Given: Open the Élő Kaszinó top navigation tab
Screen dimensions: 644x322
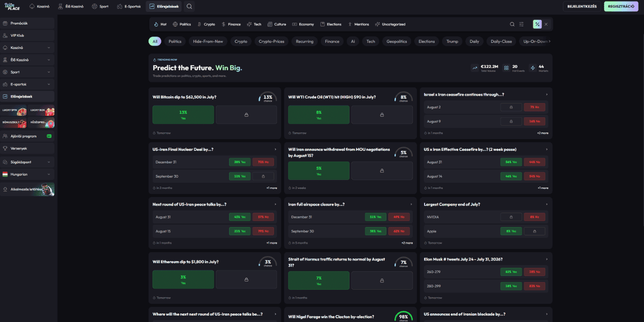Looking at the screenshot, I should click(70, 6).
